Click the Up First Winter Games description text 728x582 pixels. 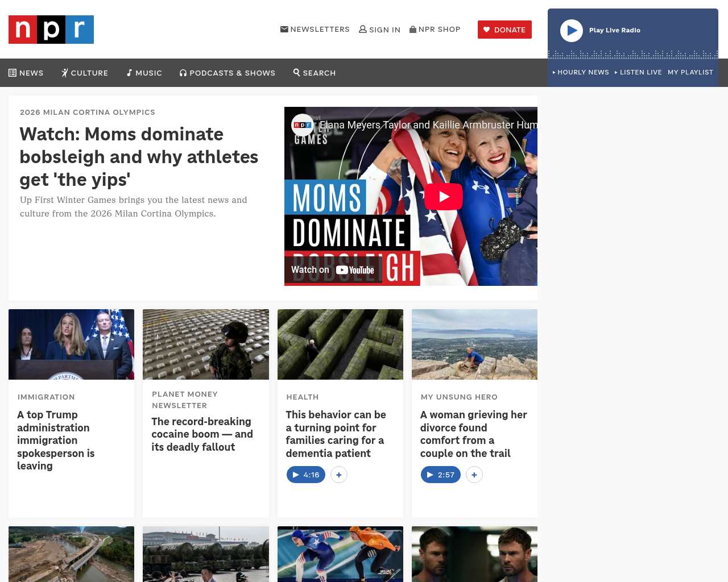(x=134, y=207)
